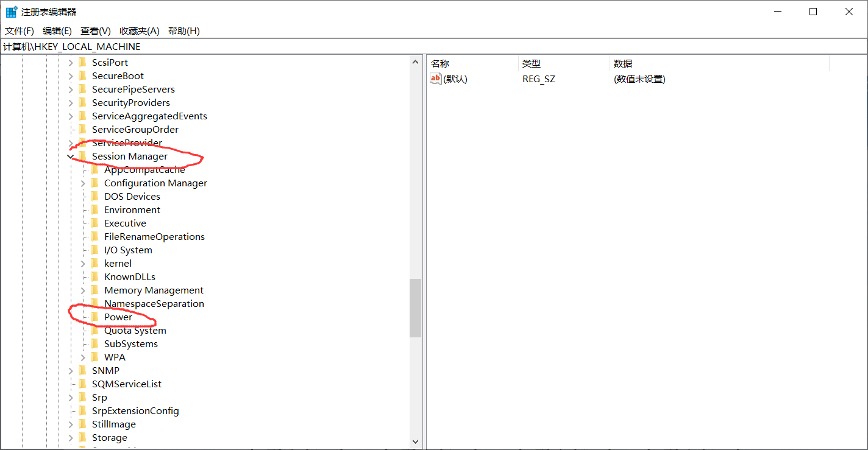The image size is (868, 450).
Task: Expand the ServiceProvider key
Action: 71,142
